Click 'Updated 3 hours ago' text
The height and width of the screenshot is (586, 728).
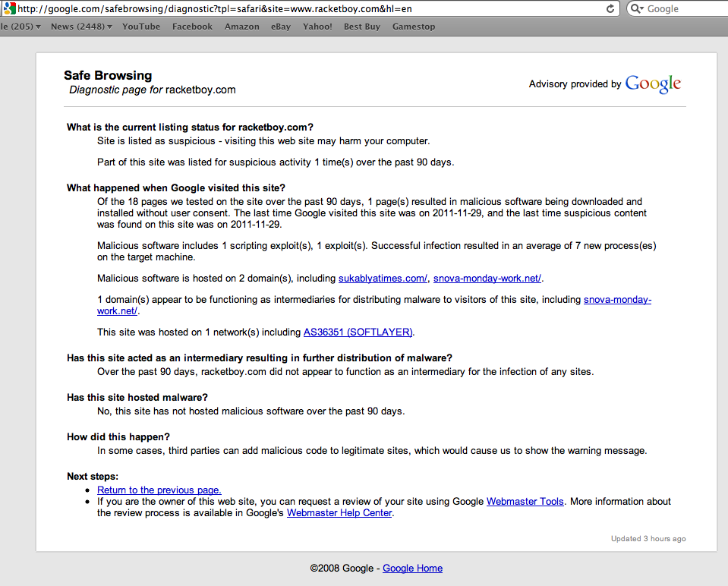click(x=648, y=539)
